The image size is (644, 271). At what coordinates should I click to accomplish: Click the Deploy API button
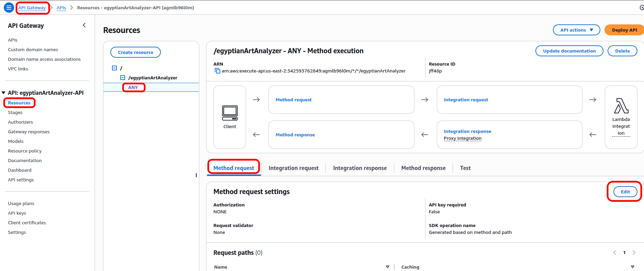click(624, 30)
